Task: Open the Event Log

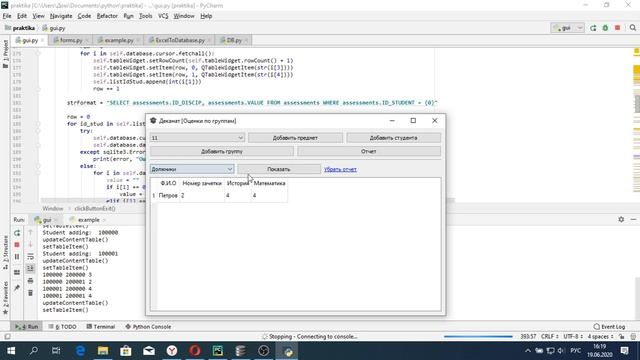Action: tap(609, 327)
